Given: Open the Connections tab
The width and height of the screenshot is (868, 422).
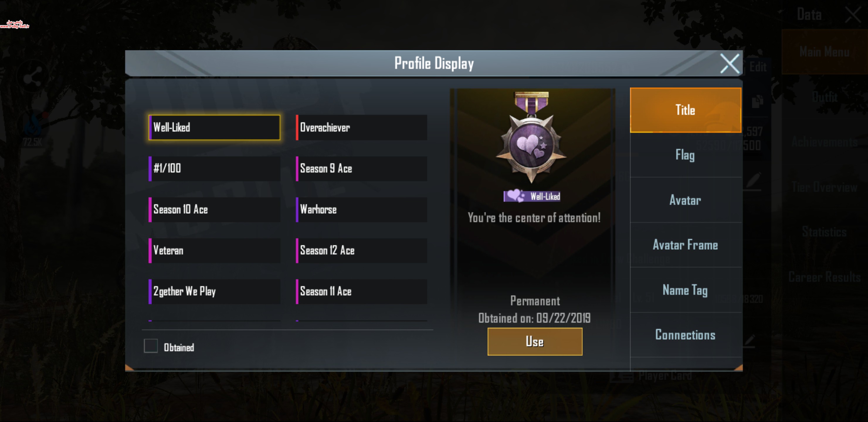Looking at the screenshot, I should [686, 335].
